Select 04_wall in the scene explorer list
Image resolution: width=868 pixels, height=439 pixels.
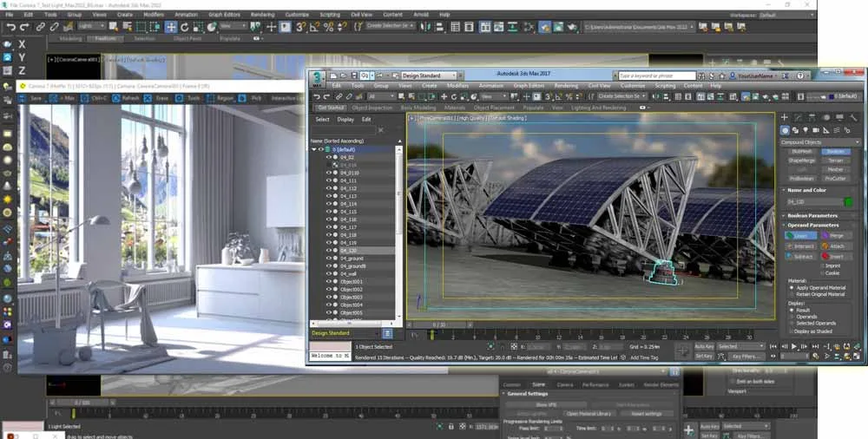(x=348, y=273)
